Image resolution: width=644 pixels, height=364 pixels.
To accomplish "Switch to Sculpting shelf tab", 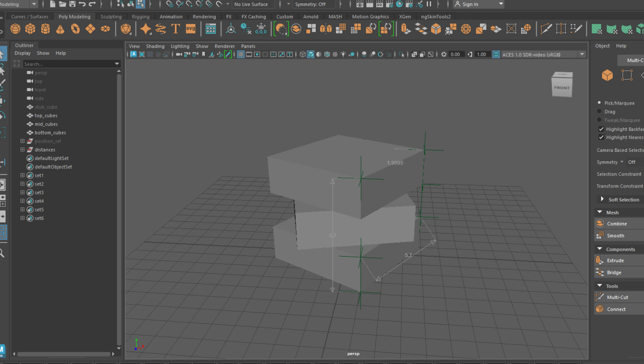I will [111, 17].
